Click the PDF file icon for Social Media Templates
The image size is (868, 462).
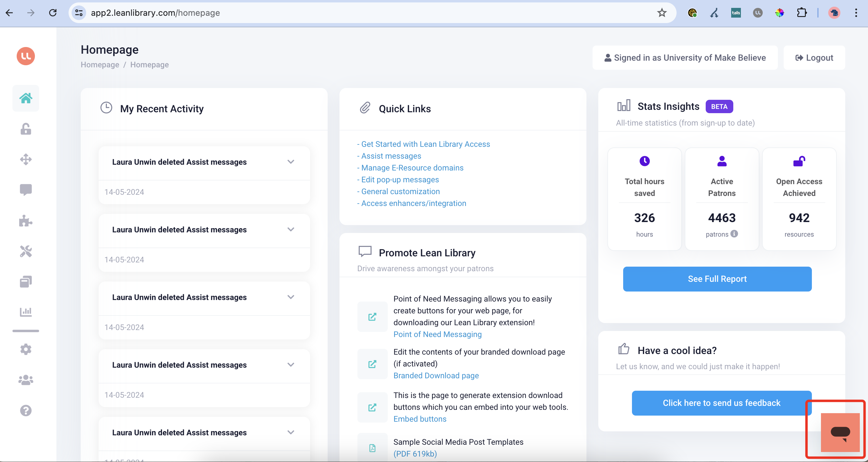(372, 448)
